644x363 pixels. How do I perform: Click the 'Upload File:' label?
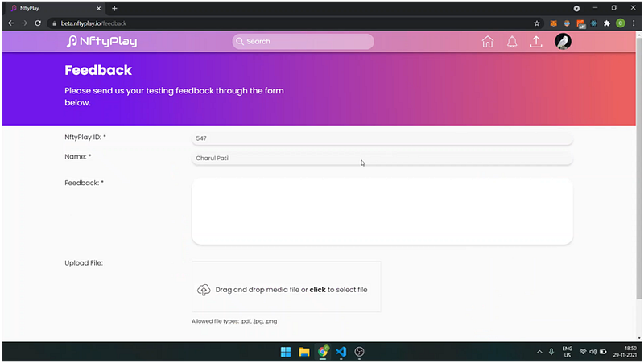click(84, 263)
